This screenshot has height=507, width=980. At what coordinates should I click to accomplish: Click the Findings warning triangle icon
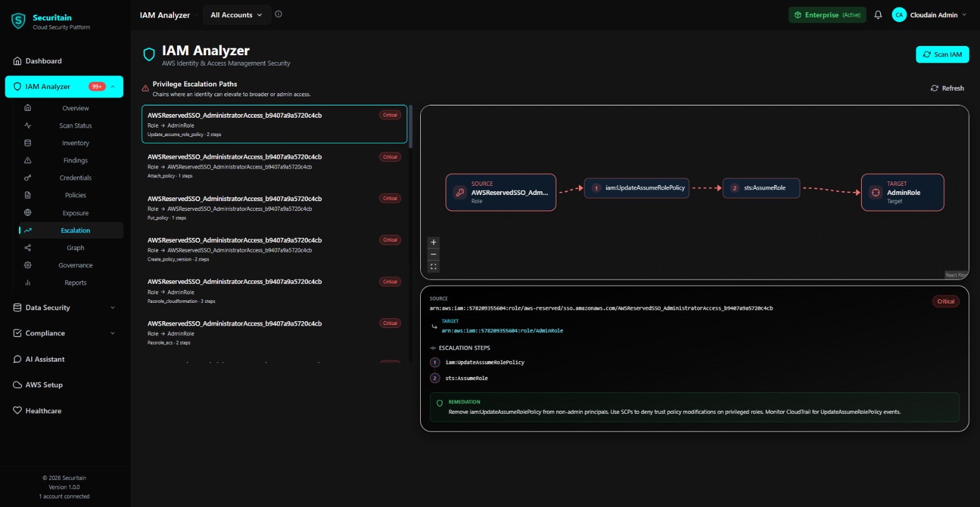(x=28, y=160)
